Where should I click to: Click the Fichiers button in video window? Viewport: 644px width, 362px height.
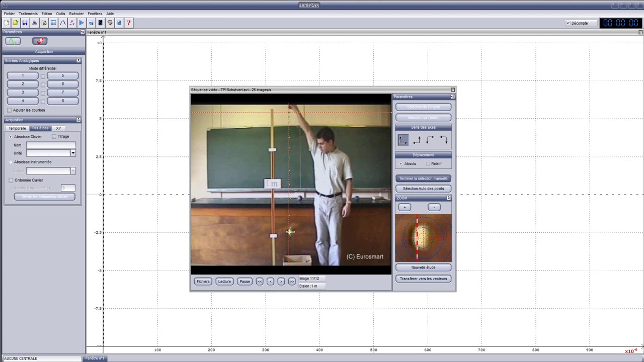[203, 282]
